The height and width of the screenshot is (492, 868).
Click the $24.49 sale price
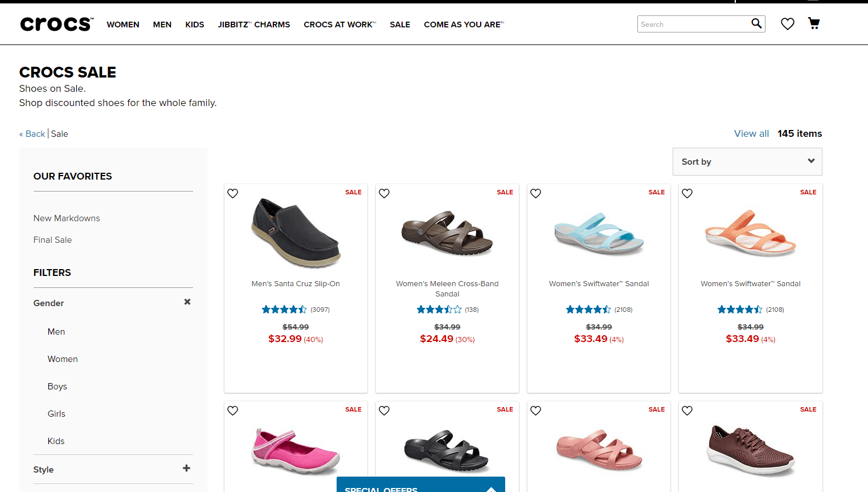436,339
